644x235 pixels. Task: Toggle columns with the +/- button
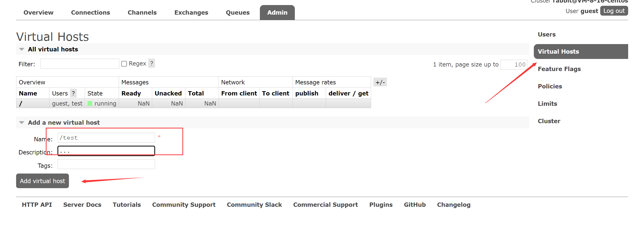click(380, 82)
